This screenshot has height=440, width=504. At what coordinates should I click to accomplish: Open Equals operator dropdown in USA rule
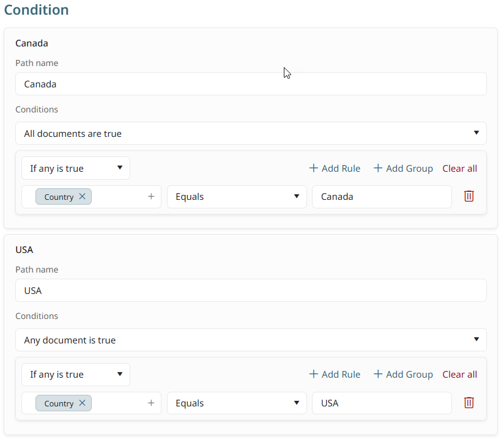pyautogui.click(x=237, y=403)
